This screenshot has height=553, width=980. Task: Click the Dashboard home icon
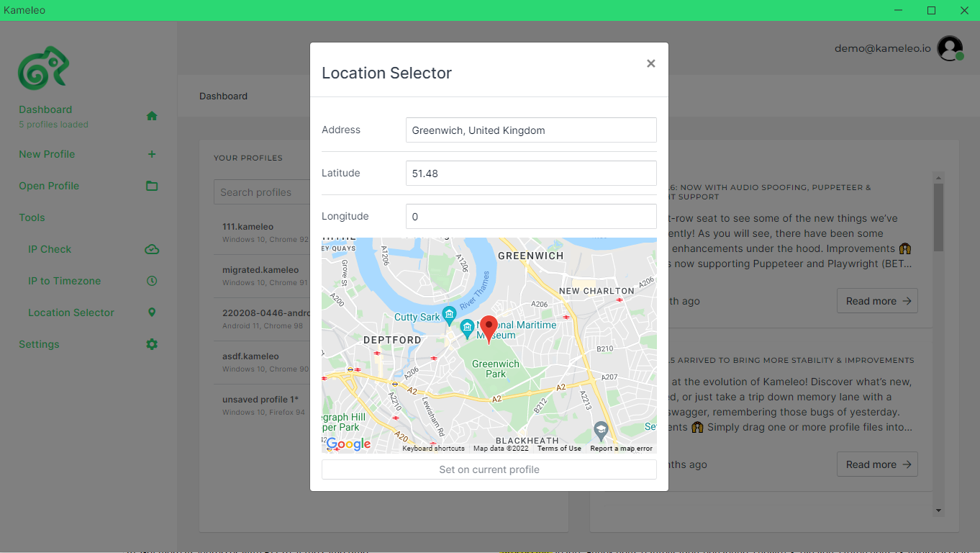152,116
